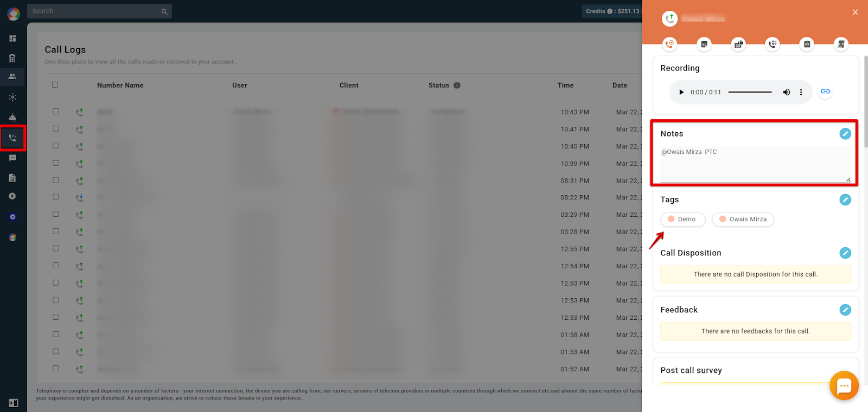Click the clipboard code icon in panel header
Image resolution: width=868 pixels, height=412 pixels.
(x=807, y=44)
